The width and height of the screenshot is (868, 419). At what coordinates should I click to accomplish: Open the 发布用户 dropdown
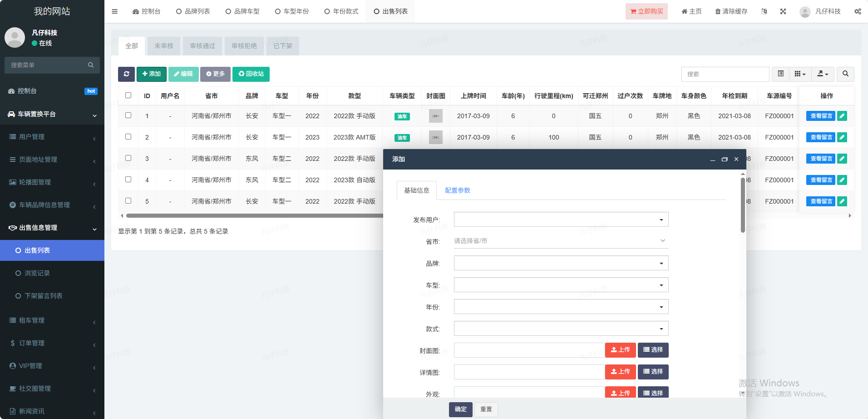[x=561, y=219]
